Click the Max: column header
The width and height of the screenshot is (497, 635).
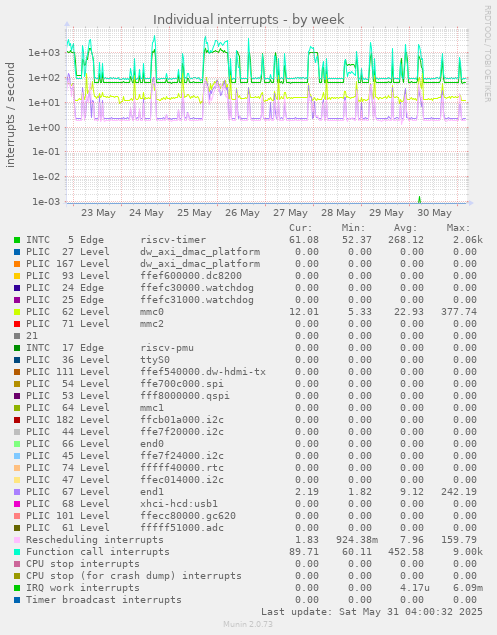(x=458, y=228)
